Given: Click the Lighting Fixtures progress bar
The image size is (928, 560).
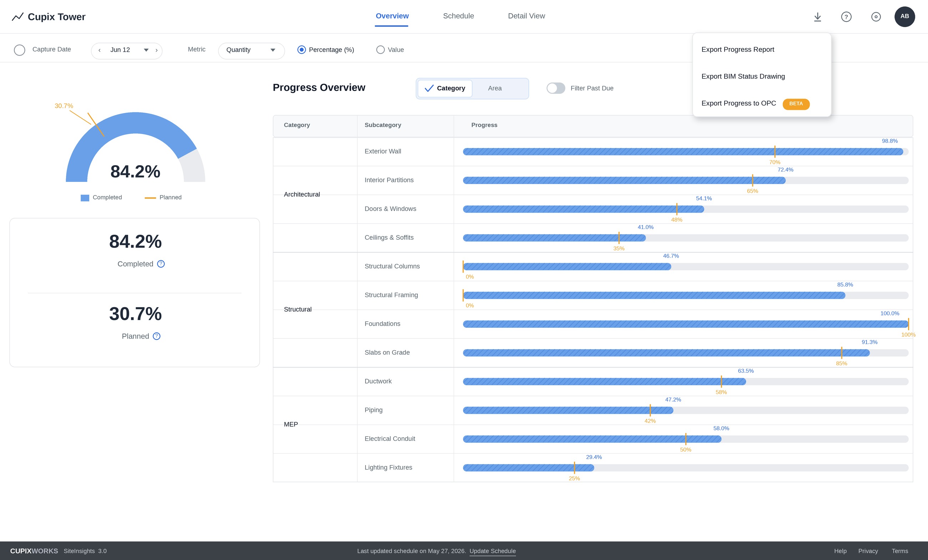Looking at the screenshot, I should tap(685, 468).
